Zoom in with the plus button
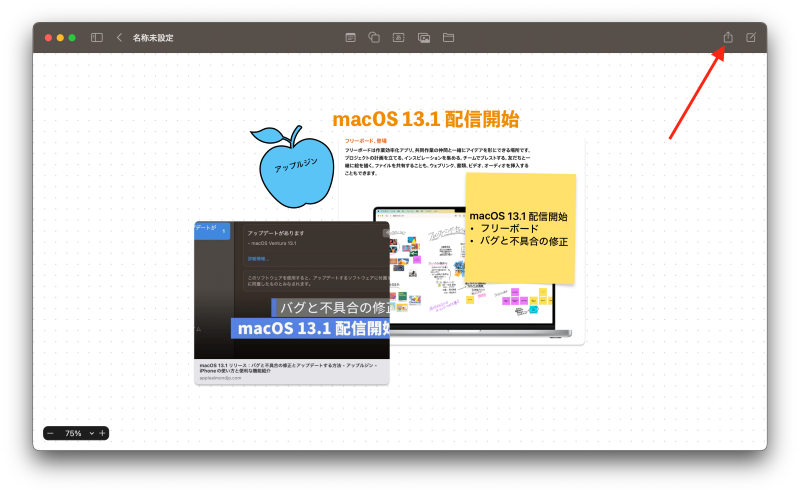 coord(103,433)
